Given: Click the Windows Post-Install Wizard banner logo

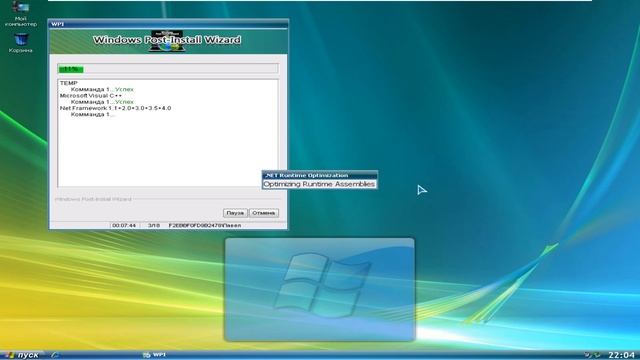Looking at the screenshot, I should (x=167, y=40).
